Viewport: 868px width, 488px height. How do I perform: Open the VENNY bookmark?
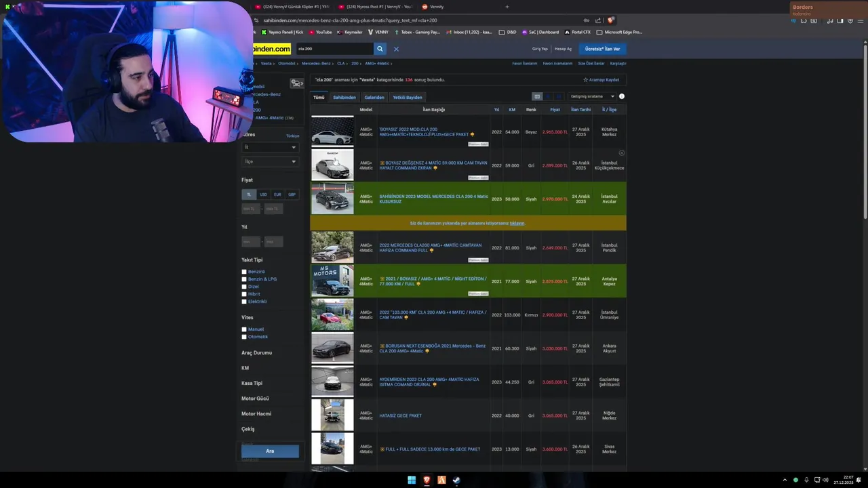378,32
